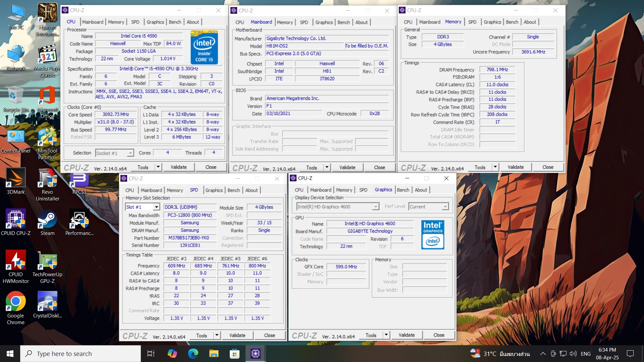Switch to Memory tab in Mainboard window

(x=285, y=22)
